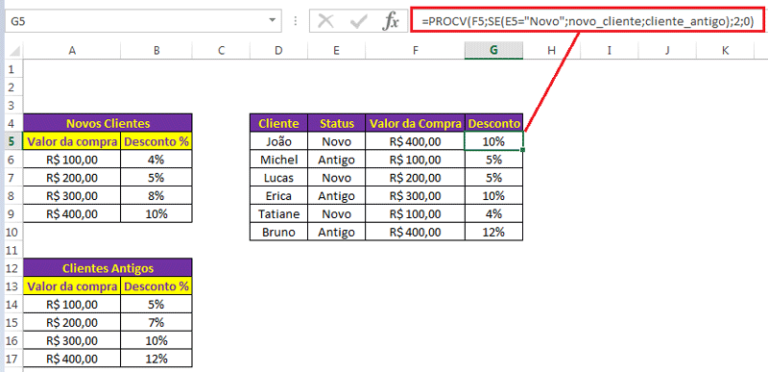The width and height of the screenshot is (768, 372).
Task: Select João's status cell Novo
Action: point(336,141)
